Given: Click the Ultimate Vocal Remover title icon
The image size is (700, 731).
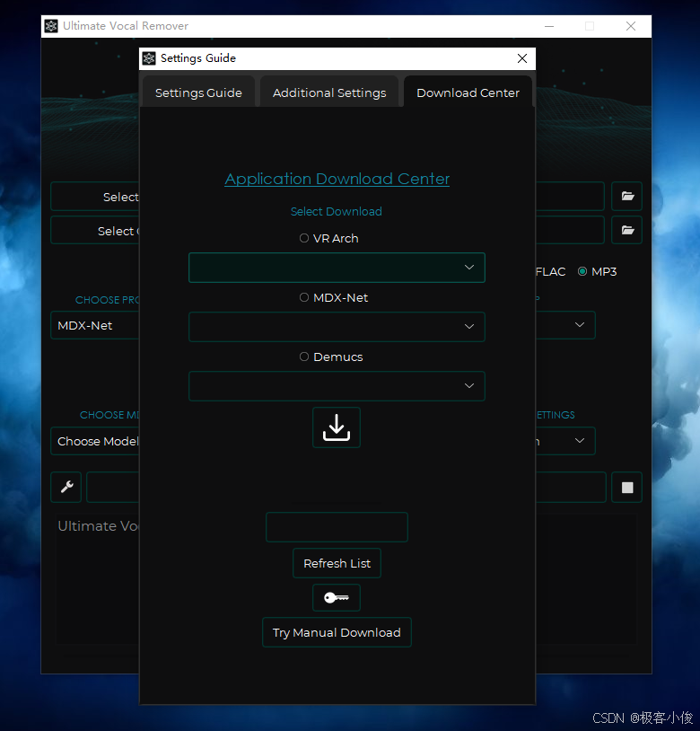Looking at the screenshot, I should (x=51, y=26).
